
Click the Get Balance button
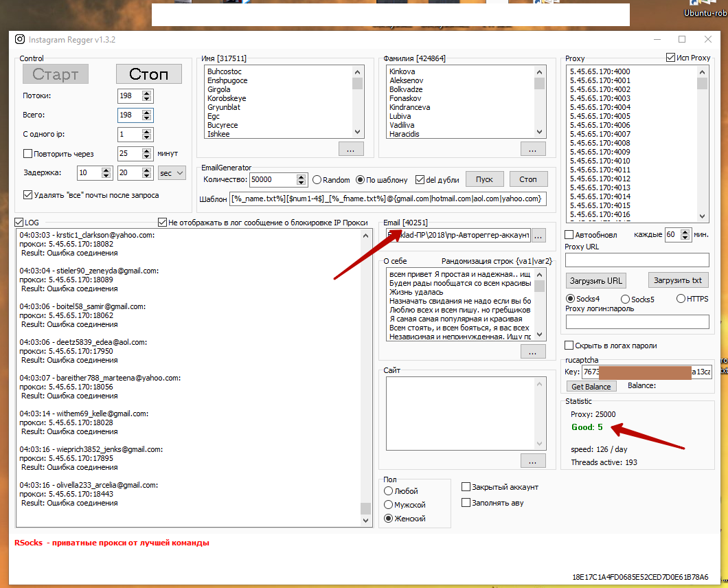[591, 386]
